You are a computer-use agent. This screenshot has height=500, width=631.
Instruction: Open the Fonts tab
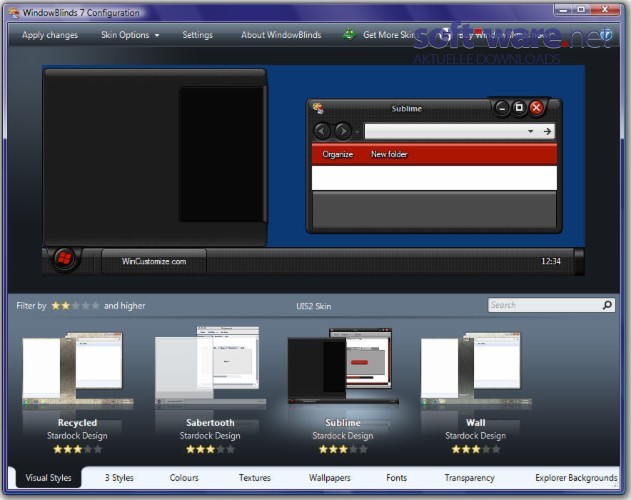point(396,478)
